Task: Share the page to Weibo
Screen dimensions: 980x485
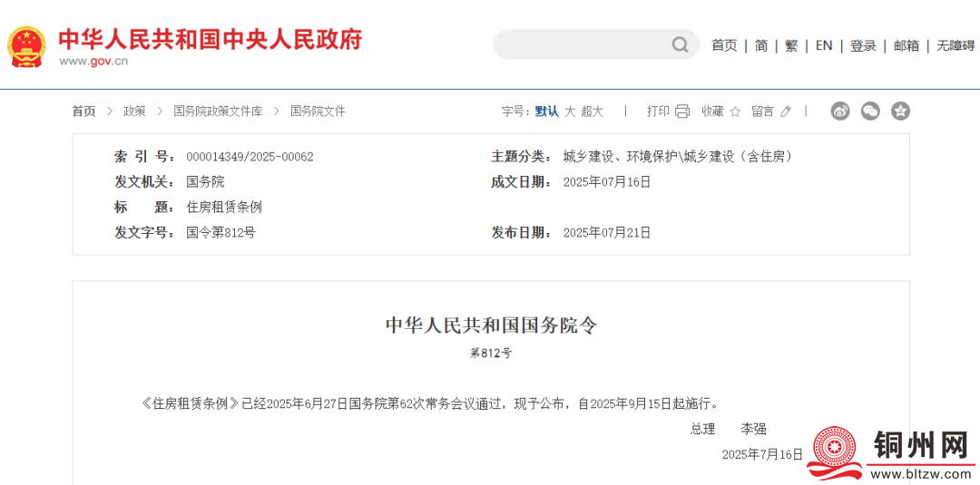Action: tap(840, 112)
